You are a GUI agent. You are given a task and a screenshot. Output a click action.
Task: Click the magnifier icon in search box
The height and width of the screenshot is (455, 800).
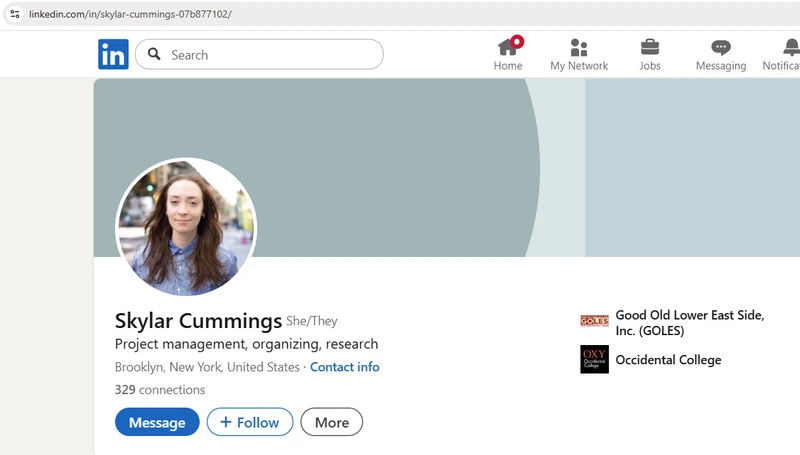[154, 54]
